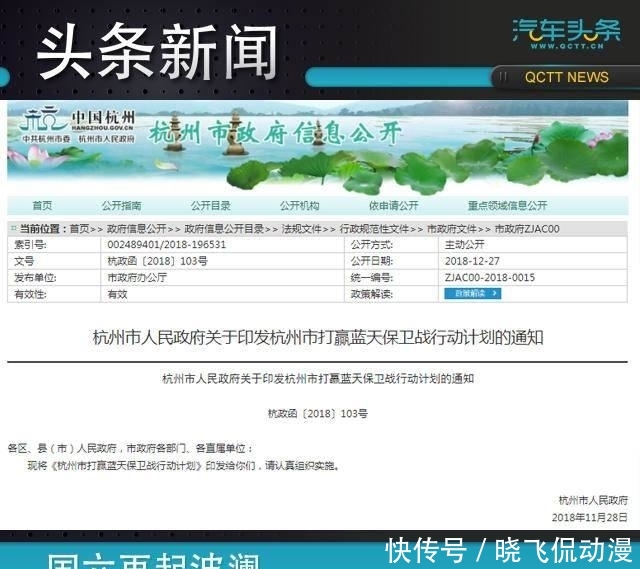Click the smaller centered notice subtitle

click(x=318, y=379)
